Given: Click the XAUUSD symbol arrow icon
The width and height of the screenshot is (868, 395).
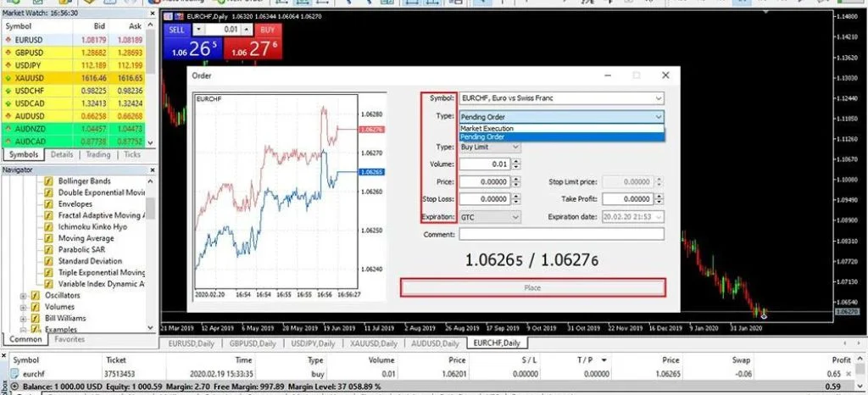Looking at the screenshot, I should [x=8, y=76].
